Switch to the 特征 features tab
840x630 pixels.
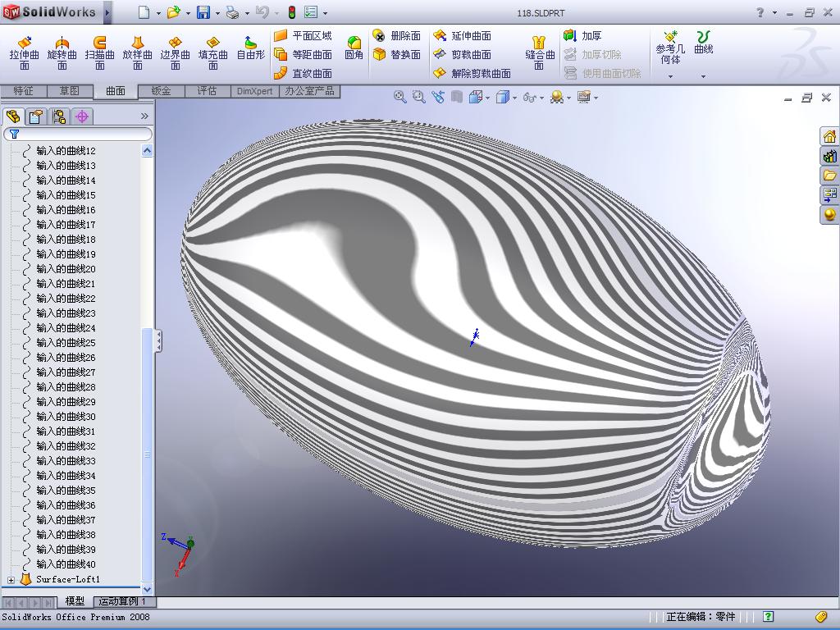(x=23, y=91)
